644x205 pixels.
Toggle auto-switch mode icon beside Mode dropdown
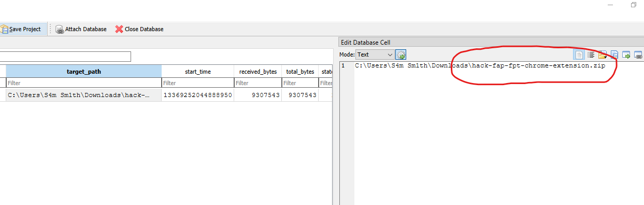pyautogui.click(x=400, y=54)
